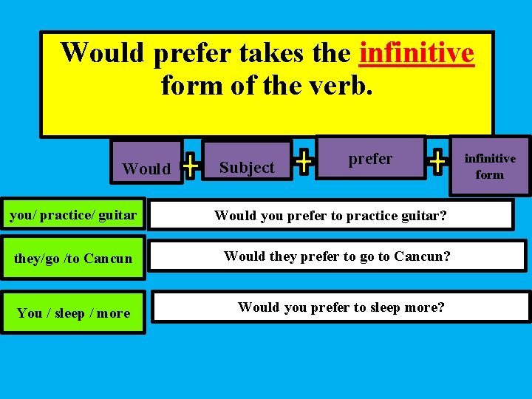Click the plus sign before the infinitive form box
Image resolution: width=532 pixels, height=399 pixels.
click(x=437, y=160)
